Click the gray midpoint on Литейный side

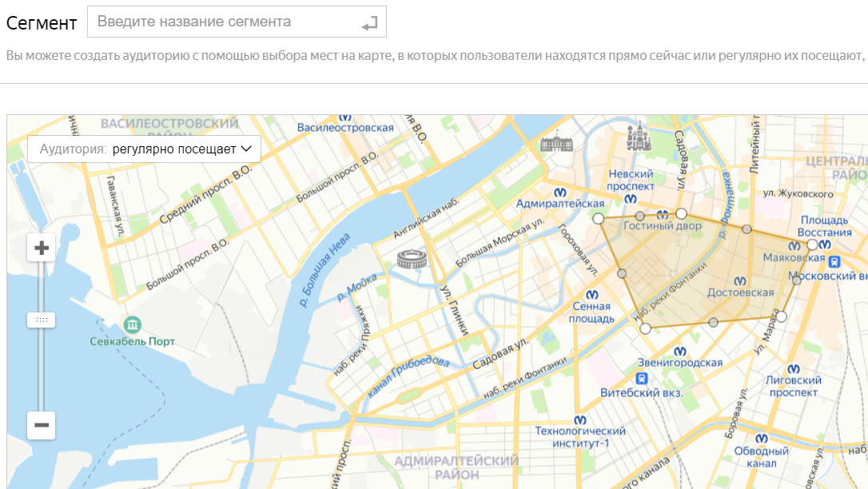(x=747, y=229)
